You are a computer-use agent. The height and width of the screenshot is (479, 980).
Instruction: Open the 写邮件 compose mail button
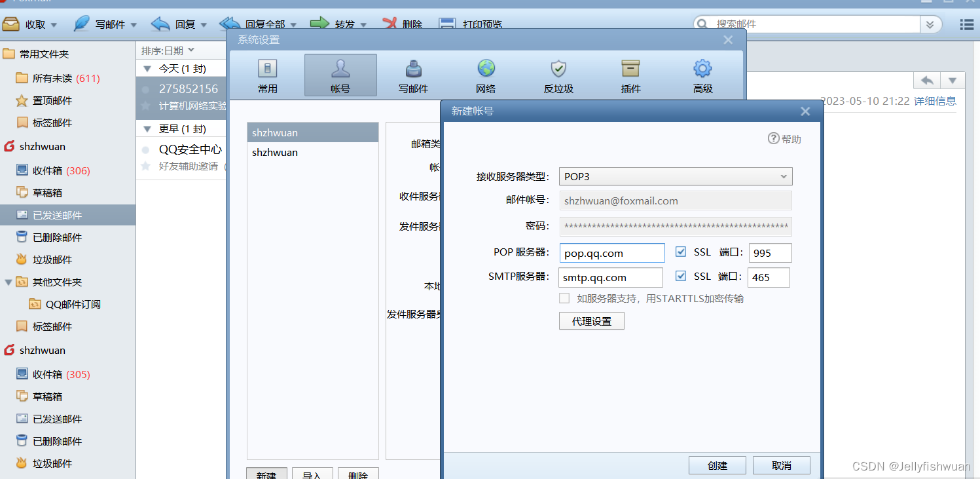(101, 24)
